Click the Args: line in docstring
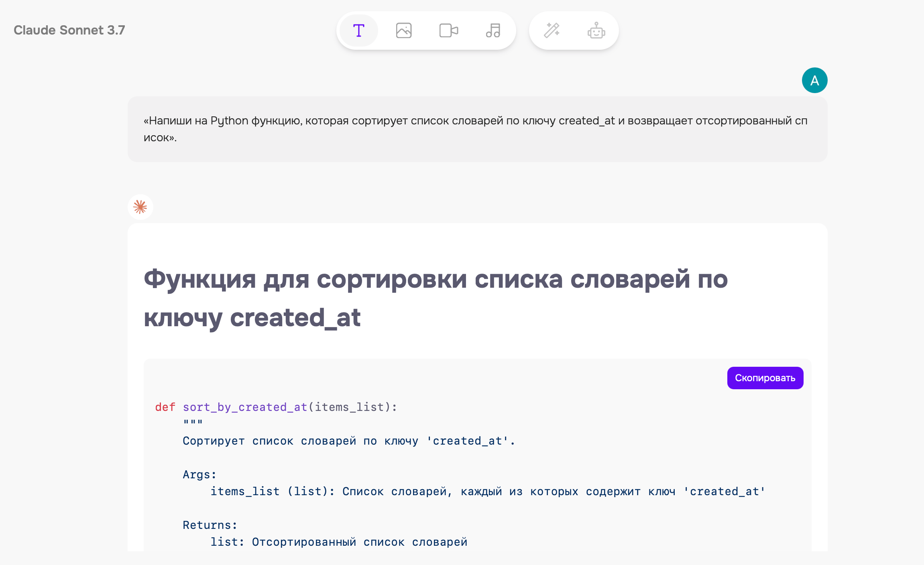 click(199, 474)
